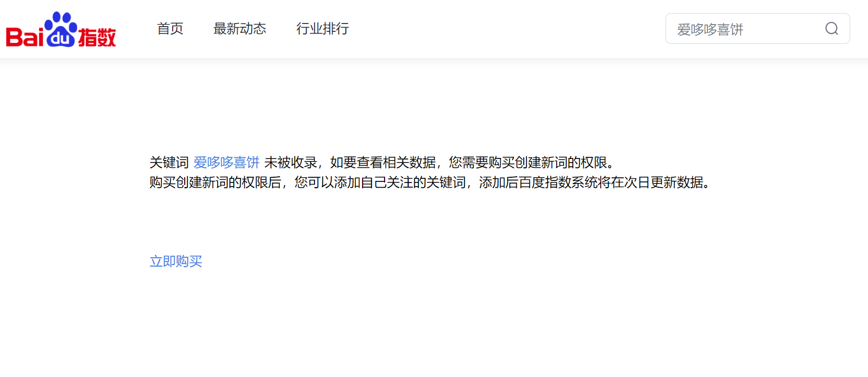Click the red 指数 text in the logo
The width and height of the screenshot is (868, 377).
[x=97, y=37]
